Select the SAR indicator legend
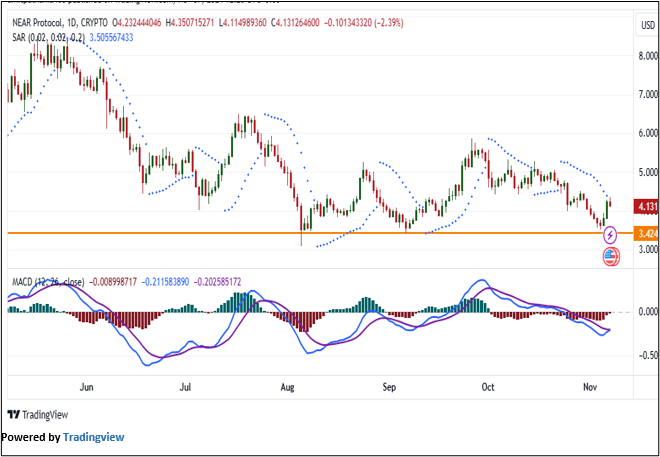660x457 pixels. [x=47, y=37]
